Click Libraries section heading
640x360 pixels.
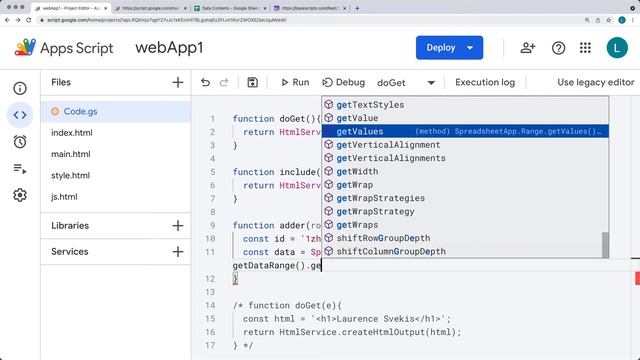click(70, 226)
